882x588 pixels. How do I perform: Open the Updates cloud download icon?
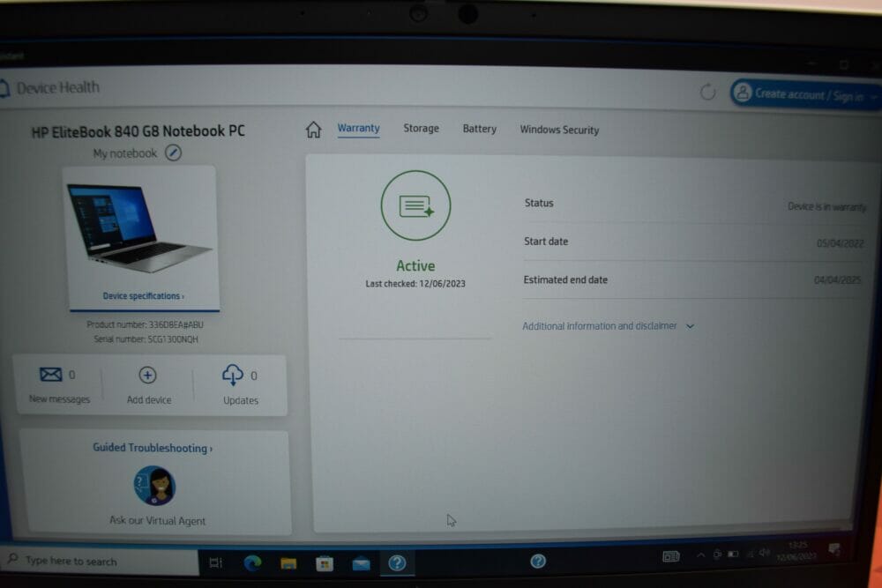click(233, 375)
